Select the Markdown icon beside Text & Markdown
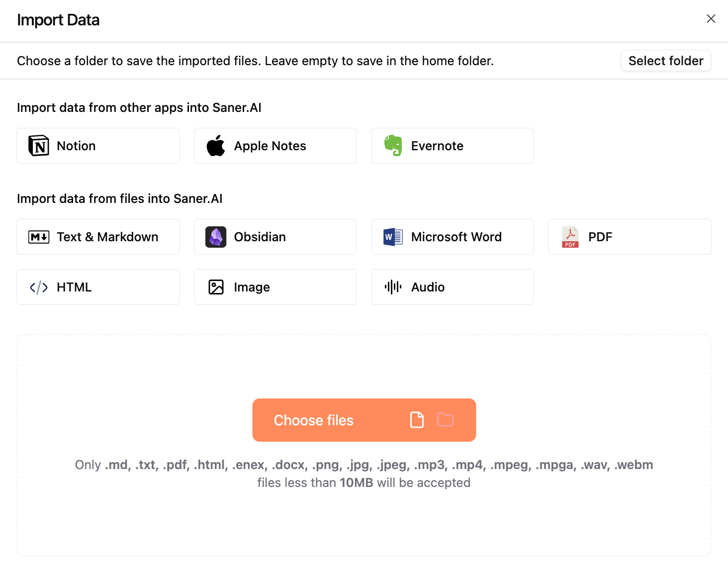The image size is (728, 576). coord(39,237)
